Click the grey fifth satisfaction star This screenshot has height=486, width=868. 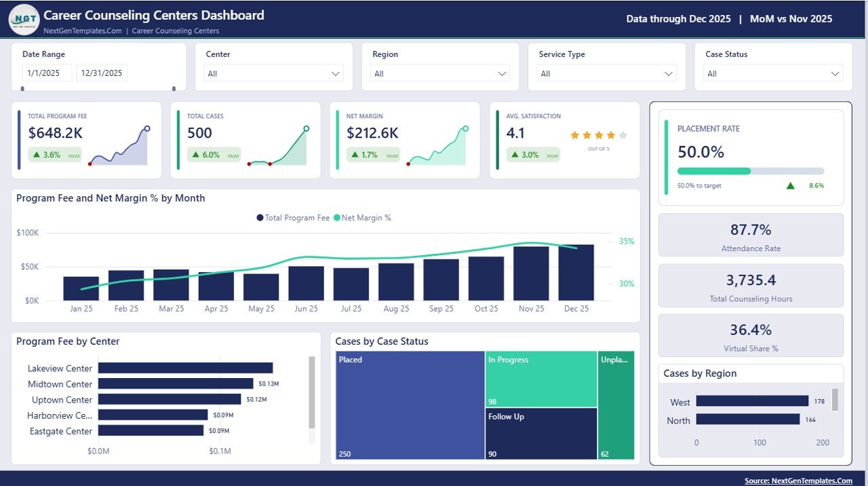(x=623, y=135)
